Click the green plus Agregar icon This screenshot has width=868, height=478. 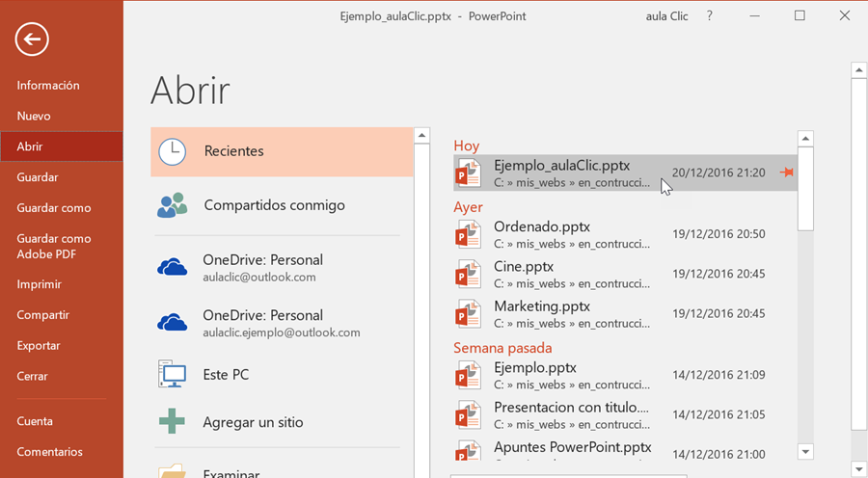click(173, 421)
